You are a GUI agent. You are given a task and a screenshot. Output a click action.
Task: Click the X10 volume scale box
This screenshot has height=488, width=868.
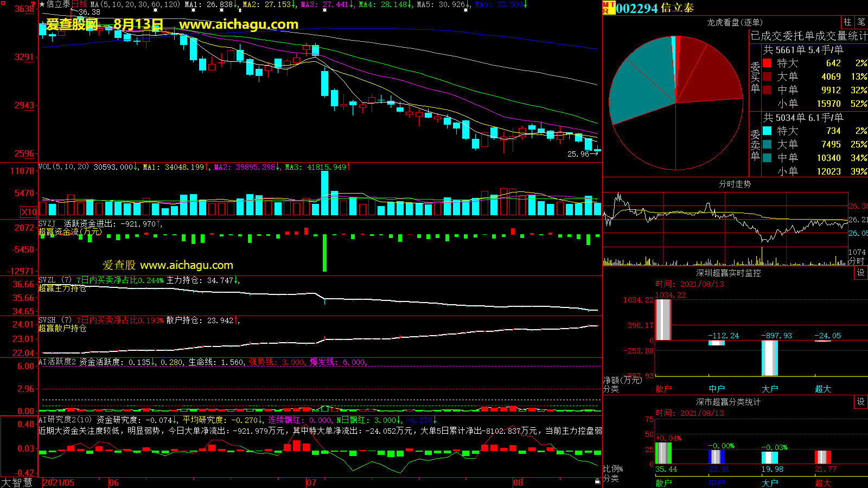29,212
